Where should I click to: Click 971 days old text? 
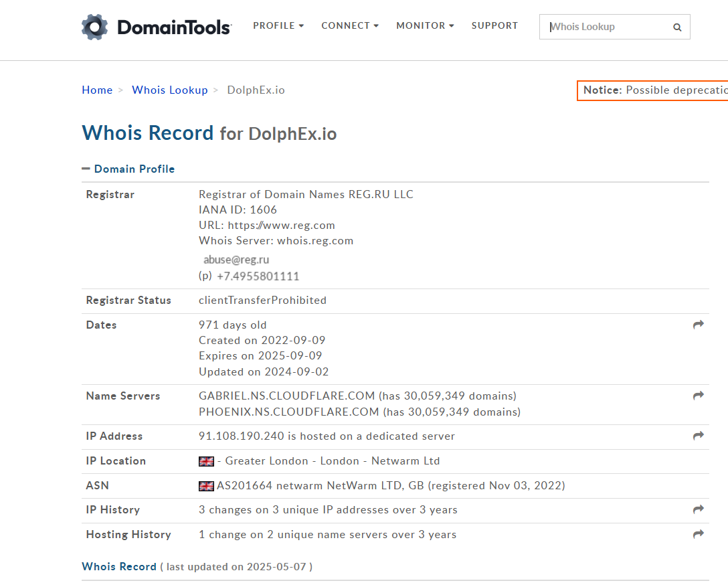pyautogui.click(x=233, y=325)
